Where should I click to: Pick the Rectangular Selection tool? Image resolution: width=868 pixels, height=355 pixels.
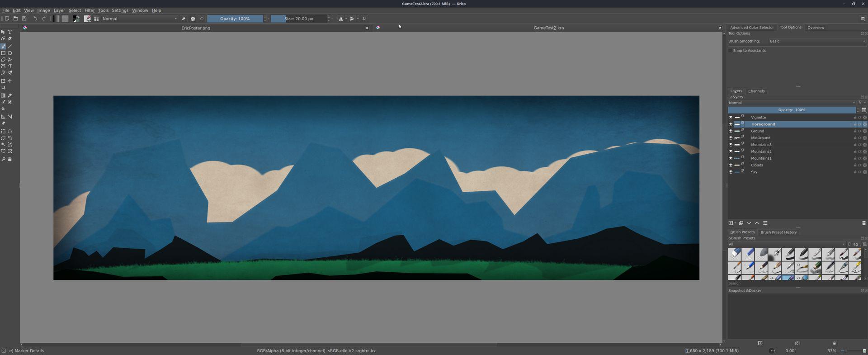[3, 131]
